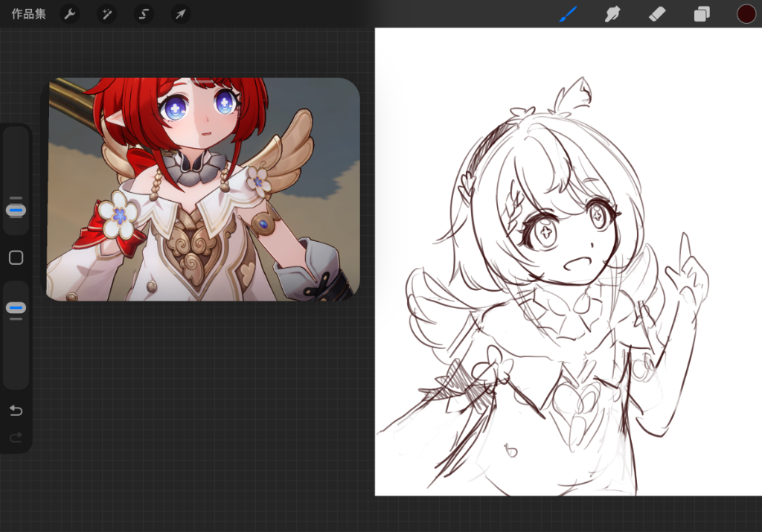The width and height of the screenshot is (762, 532).
Task: Open the Layers panel
Action: pyautogui.click(x=702, y=14)
